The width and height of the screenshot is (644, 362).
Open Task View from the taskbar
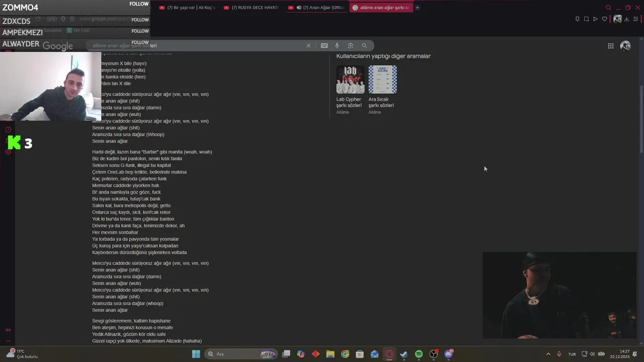click(286, 354)
